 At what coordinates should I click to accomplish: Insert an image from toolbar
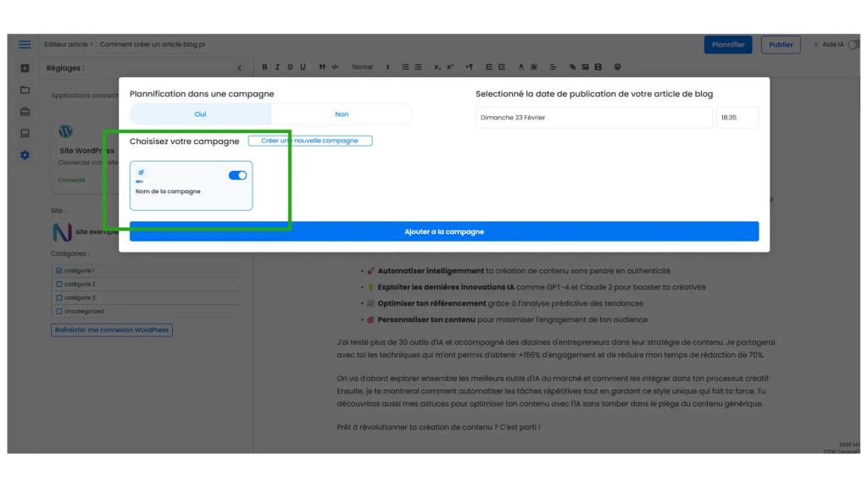pos(585,67)
